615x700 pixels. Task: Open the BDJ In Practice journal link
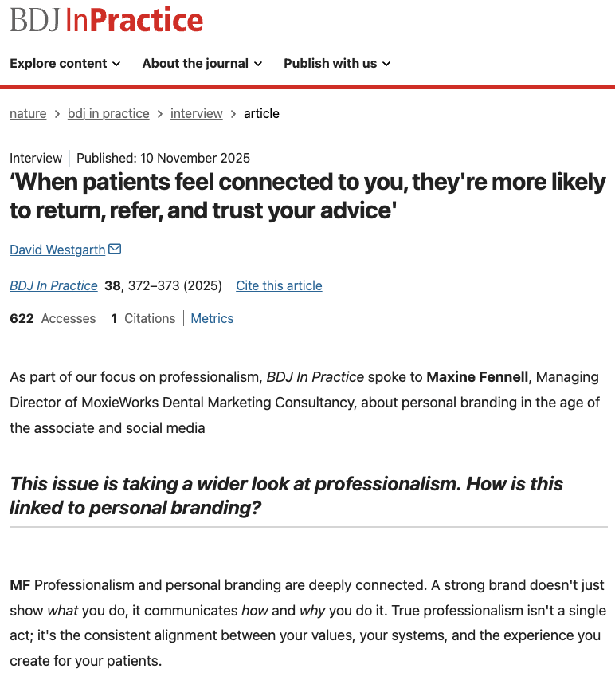tap(53, 285)
